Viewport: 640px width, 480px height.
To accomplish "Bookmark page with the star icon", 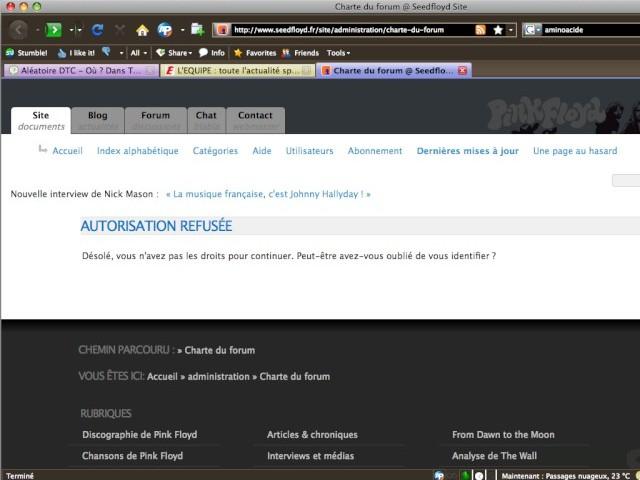I will click(x=498, y=30).
